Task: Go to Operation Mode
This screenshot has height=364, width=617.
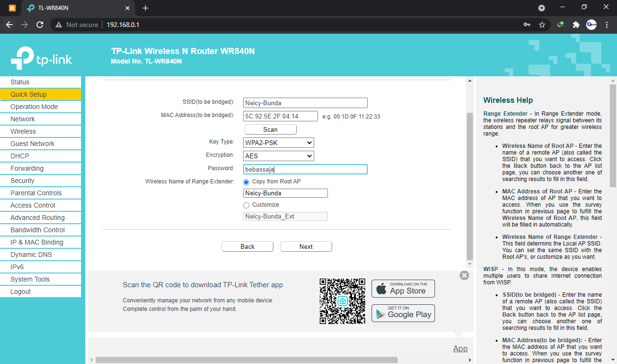Action: [x=40, y=107]
